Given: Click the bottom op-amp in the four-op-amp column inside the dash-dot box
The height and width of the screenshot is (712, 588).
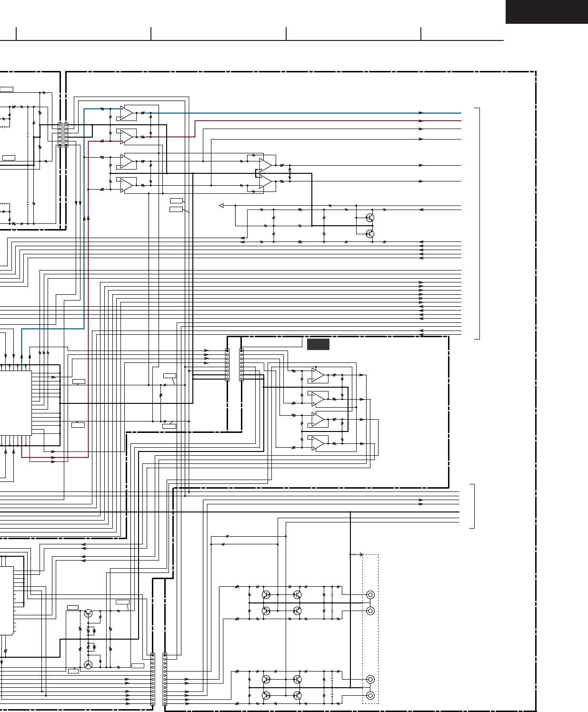Looking at the screenshot, I should pyautogui.click(x=318, y=444).
